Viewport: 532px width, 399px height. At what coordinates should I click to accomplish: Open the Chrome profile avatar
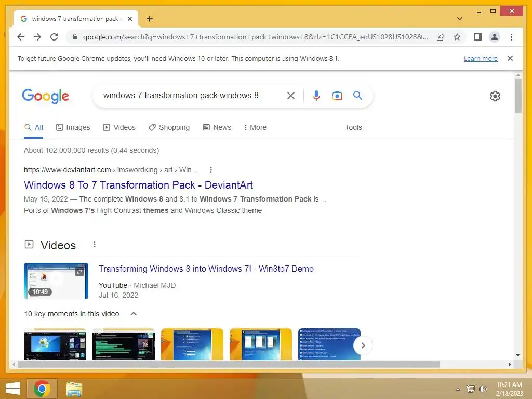pos(495,37)
